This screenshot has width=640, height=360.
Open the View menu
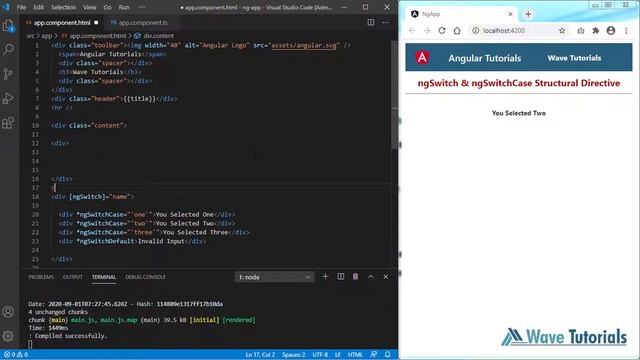point(89,7)
